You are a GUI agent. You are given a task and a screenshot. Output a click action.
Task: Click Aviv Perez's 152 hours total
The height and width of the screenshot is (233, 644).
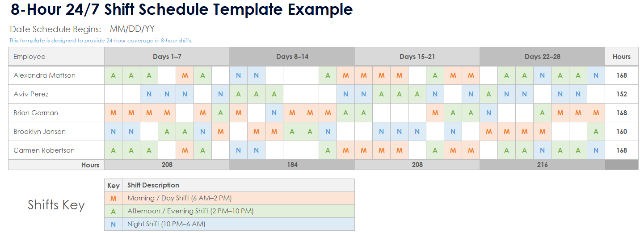coord(621,94)
